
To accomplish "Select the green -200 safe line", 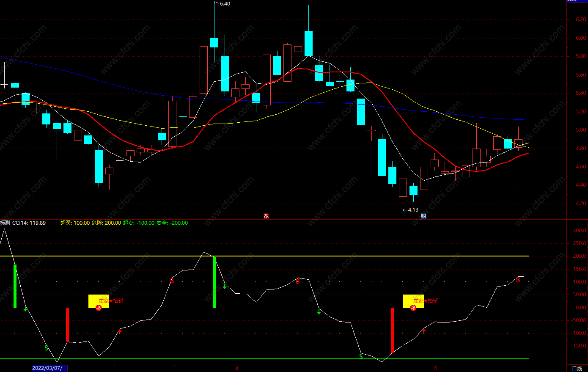I will click(264, 359).
